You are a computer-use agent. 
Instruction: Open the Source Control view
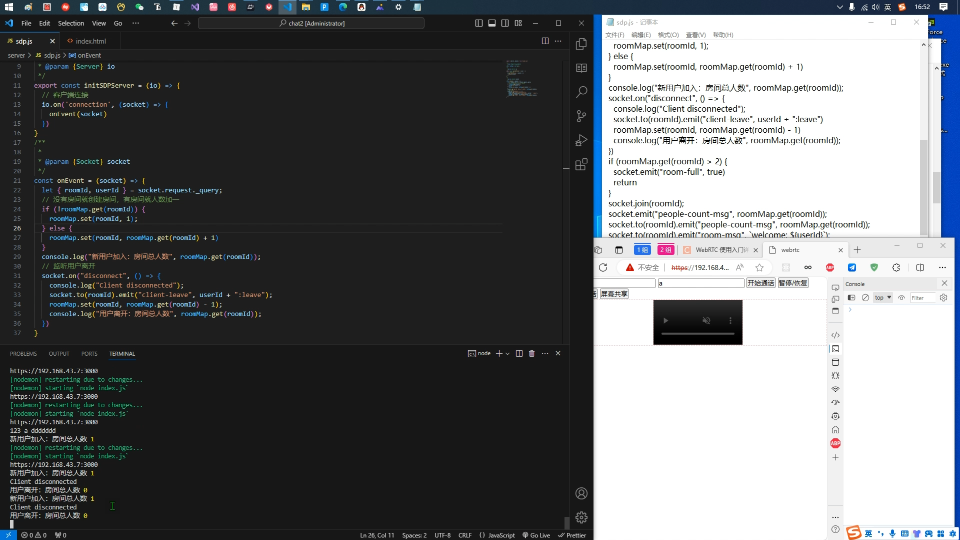coord(582,116)
